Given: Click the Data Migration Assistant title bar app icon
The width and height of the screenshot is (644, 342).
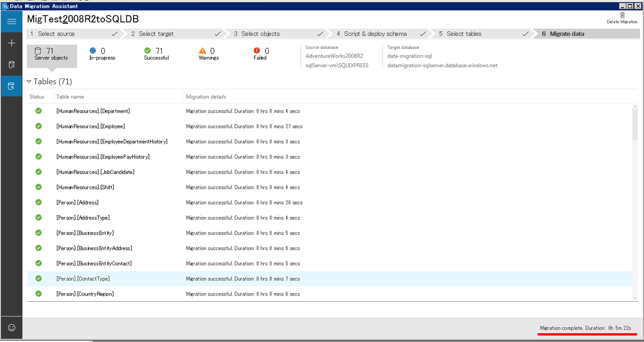Looking at the screenshot, I should [x=5, y=6].
